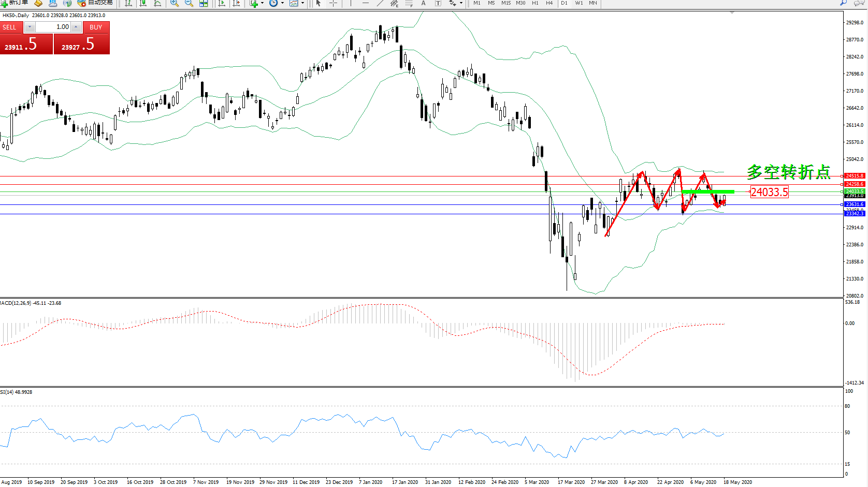The image size is (868, 487).
Task: Expand the periodicity clock dropdown arrow
Action: tap(282, 3)
